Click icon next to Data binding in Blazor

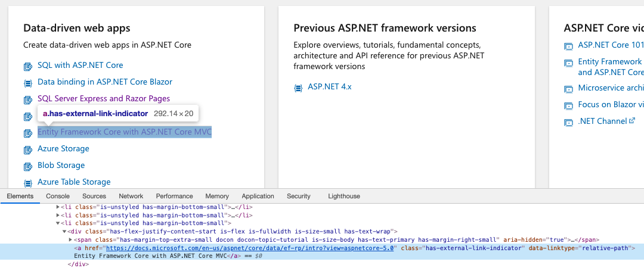click(x=28, y=83)
